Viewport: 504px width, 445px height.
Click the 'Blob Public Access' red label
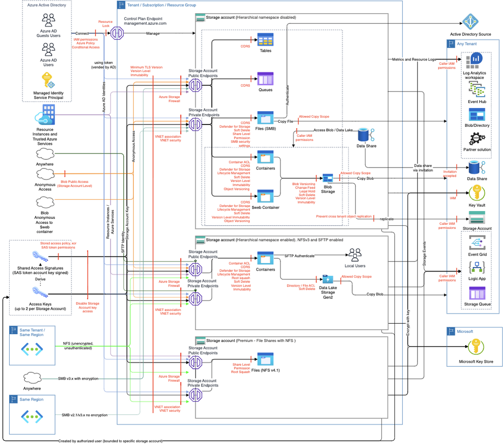75,182
